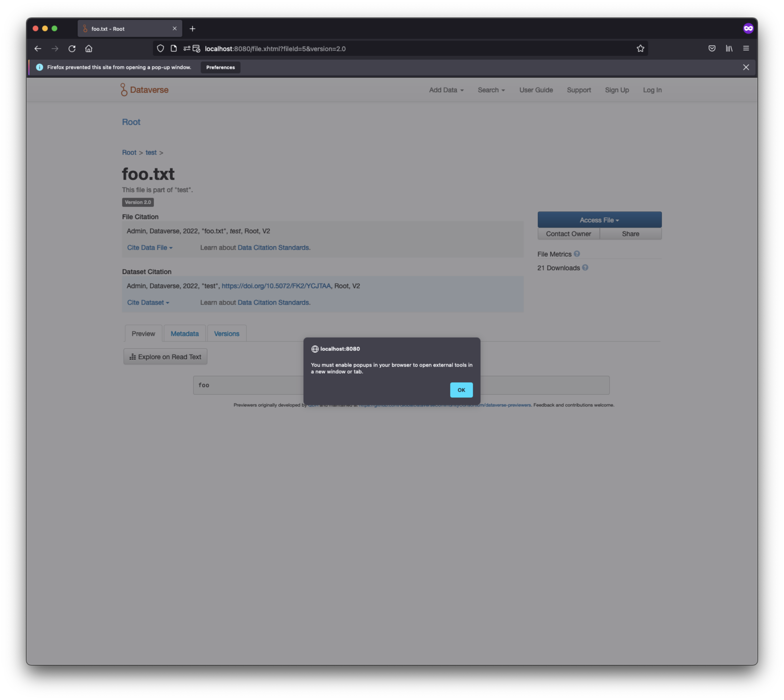
Task: Open the browser home icon
Action: click(x=89, y=49)
